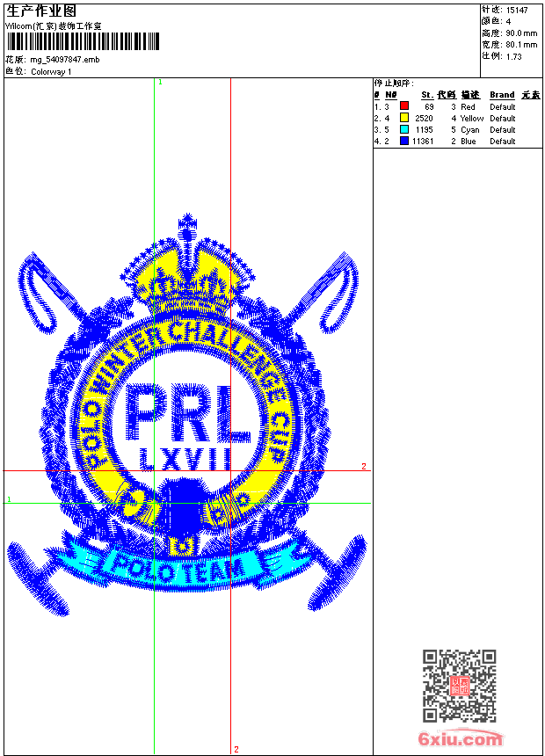
Task: Click the 'Blue' description cell
Action: pos(469,142)
